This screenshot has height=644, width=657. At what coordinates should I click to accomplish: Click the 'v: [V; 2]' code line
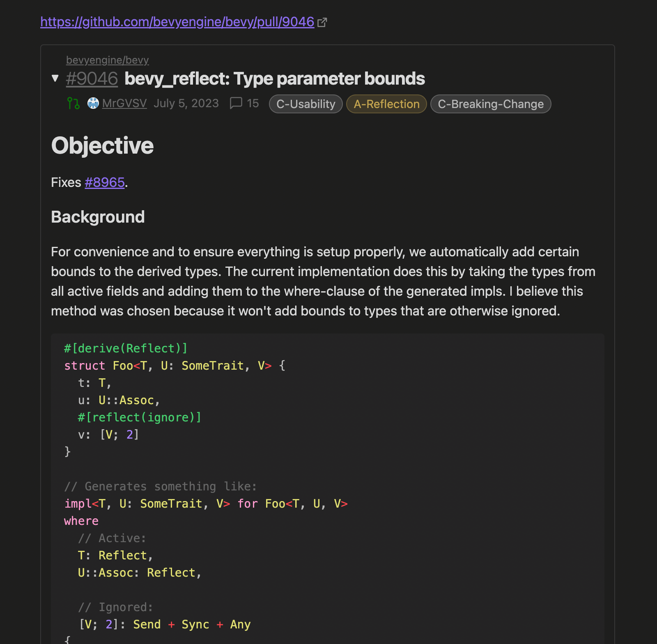click(x=108, y=435)
